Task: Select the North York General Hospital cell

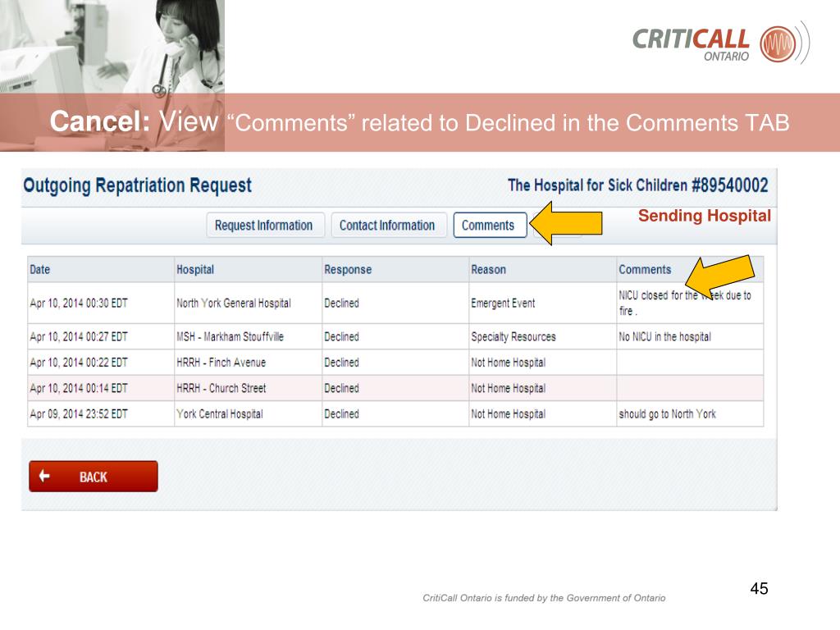Action: point(234,304)
